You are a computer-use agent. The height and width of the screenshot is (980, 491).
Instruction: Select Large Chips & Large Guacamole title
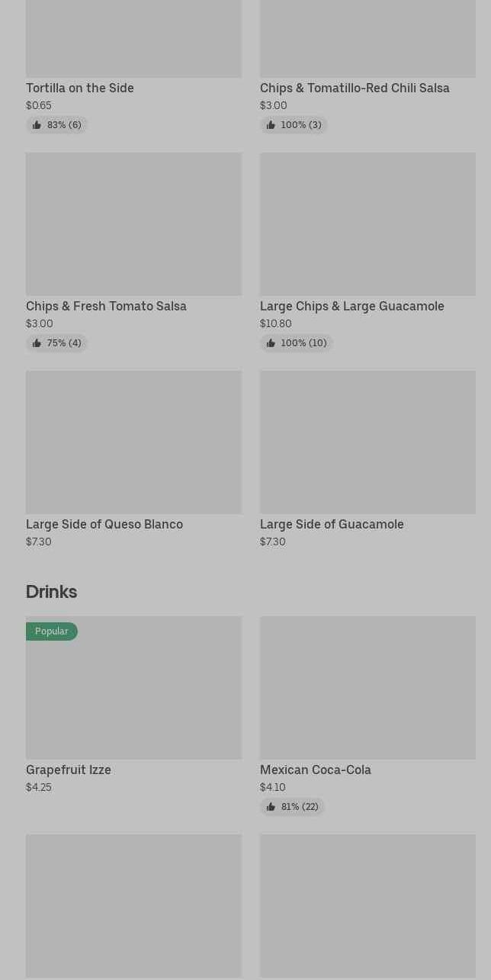[x=351, y=306]
